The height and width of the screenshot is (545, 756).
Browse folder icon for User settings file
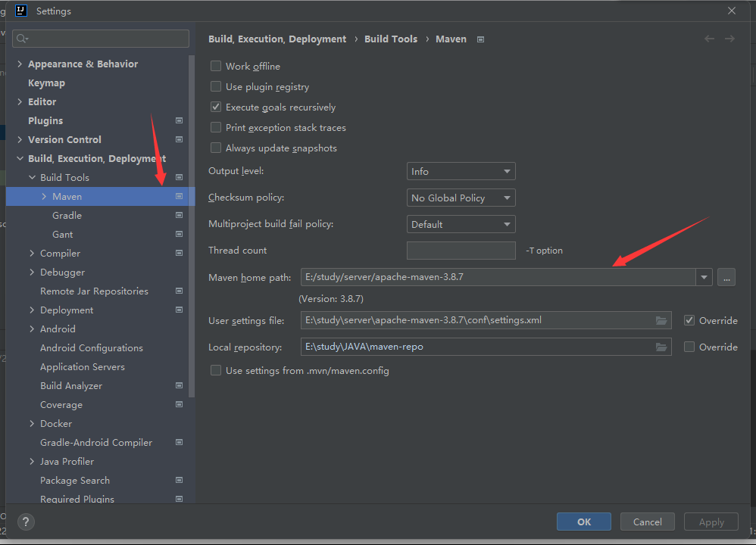pos(661,320)
